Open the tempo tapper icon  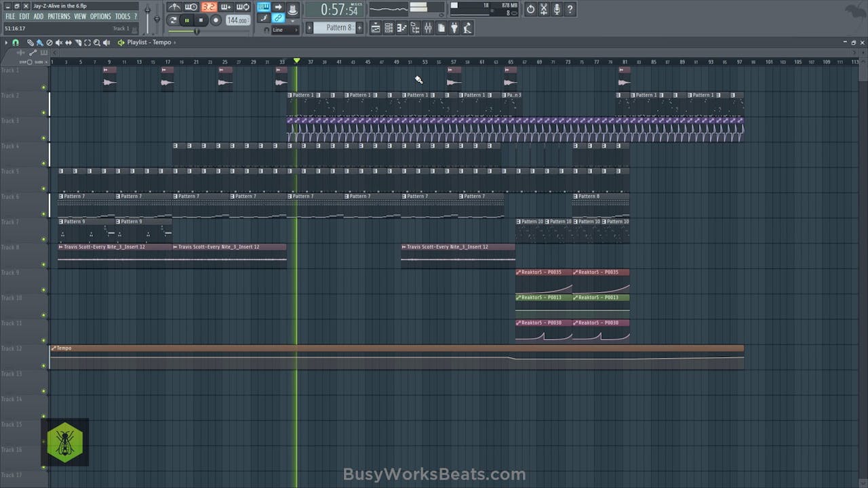[467, 28]
